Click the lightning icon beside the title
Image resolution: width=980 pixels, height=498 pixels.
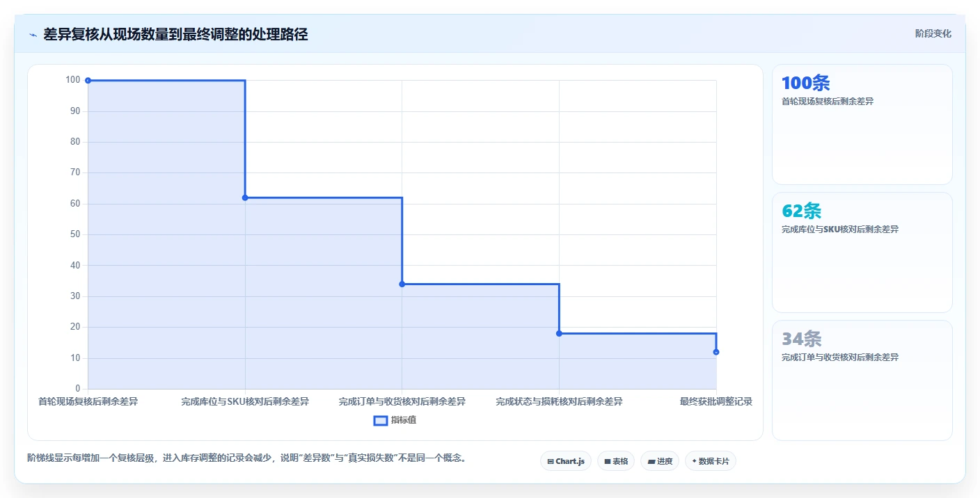(x=33, y=35)
